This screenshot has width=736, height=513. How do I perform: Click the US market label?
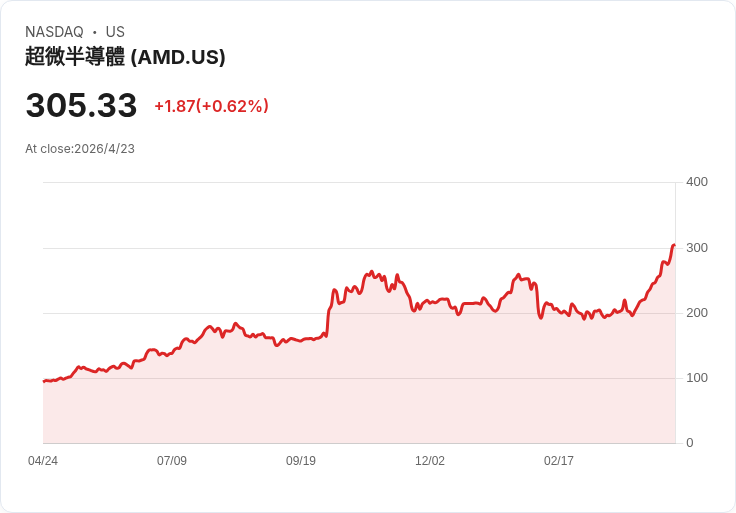coord(115,32)
